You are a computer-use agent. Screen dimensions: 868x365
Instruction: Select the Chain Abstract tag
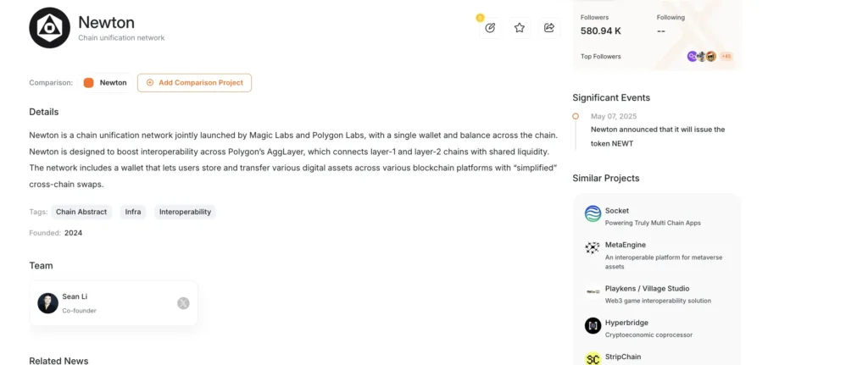point(81,212)
